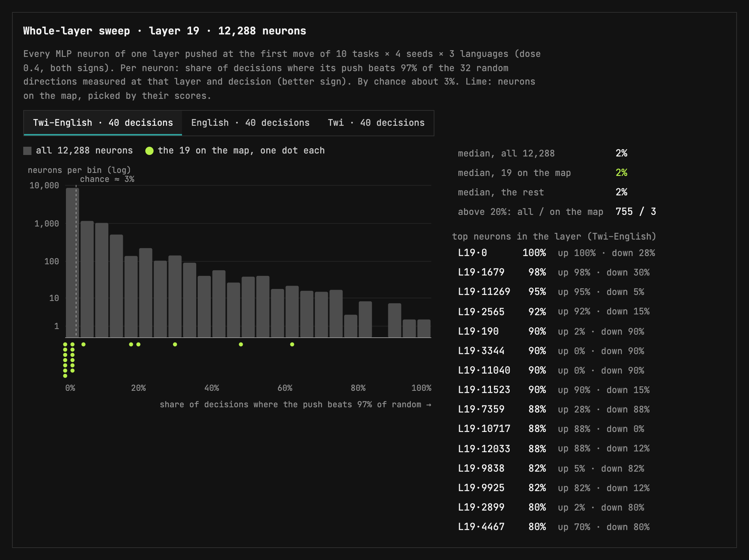Click neuron row L19·0
This screenshot has height=560, width=749.
[x=556, y=253]
